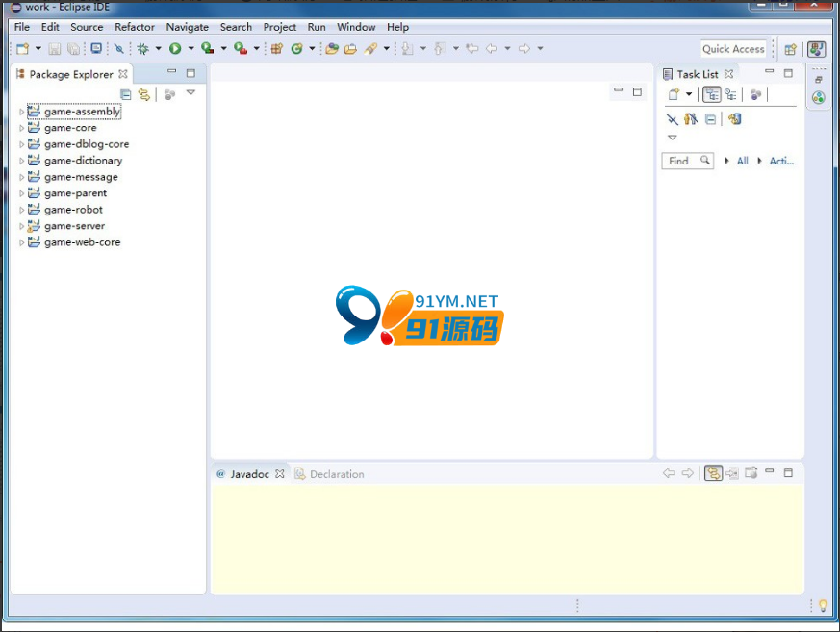Click the Back navigation arrow in toolbar

click(x=492, y=49)
